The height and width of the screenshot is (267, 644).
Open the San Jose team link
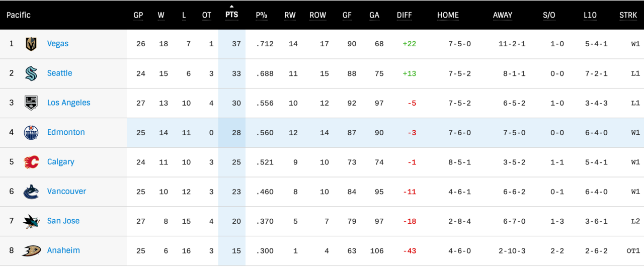pyautogui.click(x=63, y=221)
